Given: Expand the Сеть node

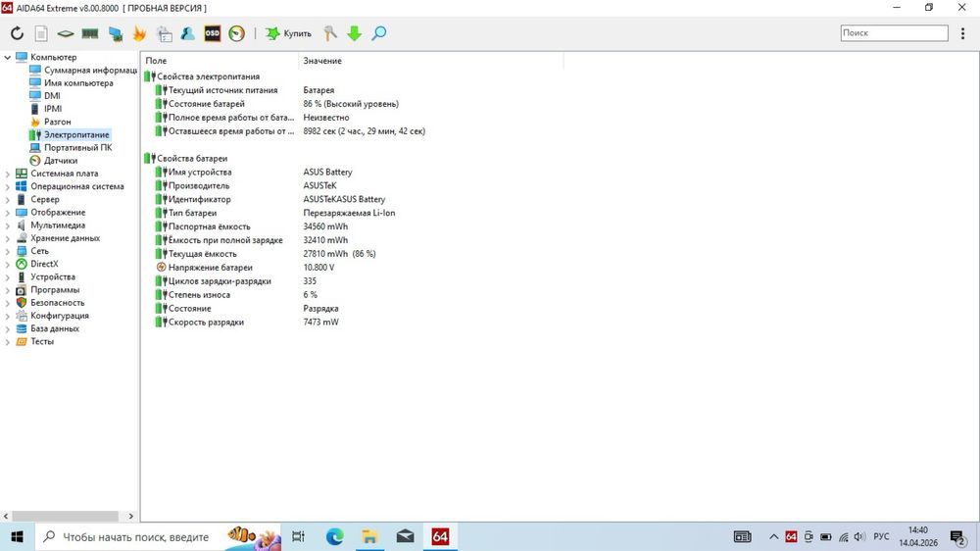Looking at the screenshot, I should click(8, 251).
